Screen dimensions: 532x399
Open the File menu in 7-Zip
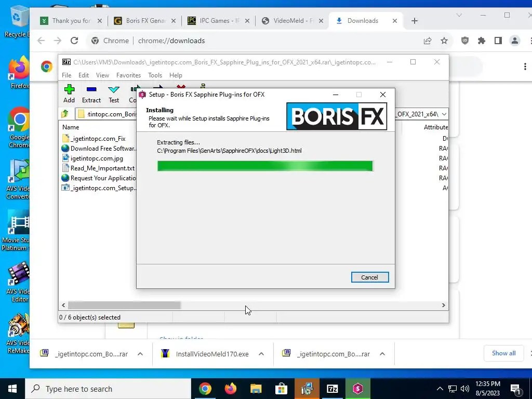(x=66, y=75)
